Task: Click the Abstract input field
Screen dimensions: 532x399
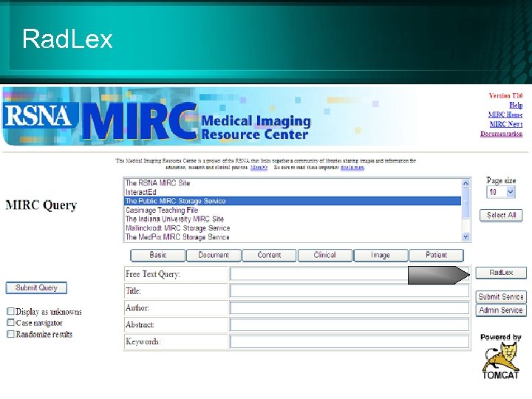Action: (349, 324)
